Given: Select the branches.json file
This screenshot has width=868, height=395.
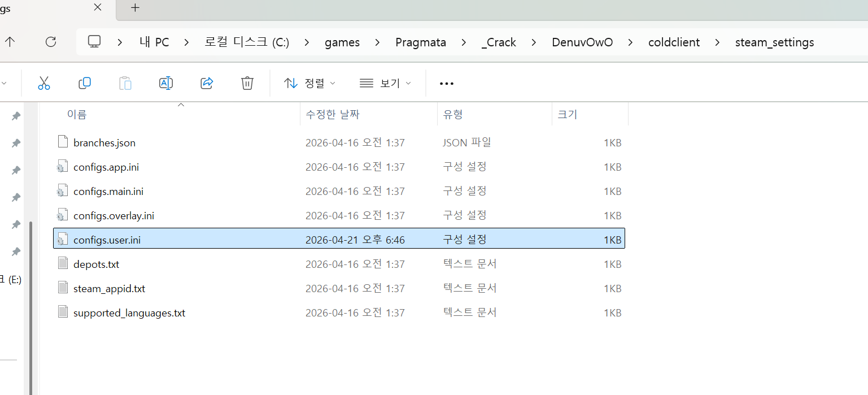Looking at the screenshot, I should (104, 143).
